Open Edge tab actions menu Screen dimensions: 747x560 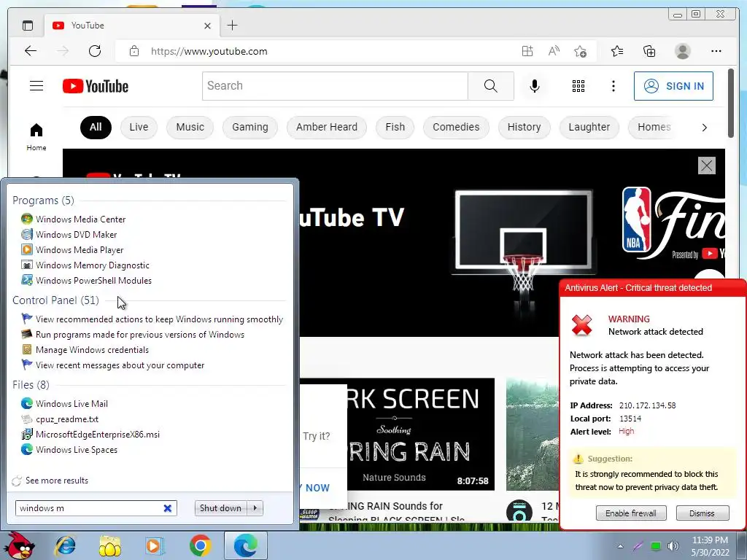point(28,26)
